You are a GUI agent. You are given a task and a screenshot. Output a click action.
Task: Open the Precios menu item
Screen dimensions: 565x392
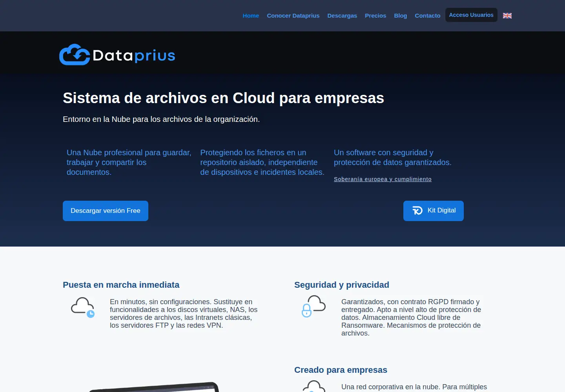(375, 16)
